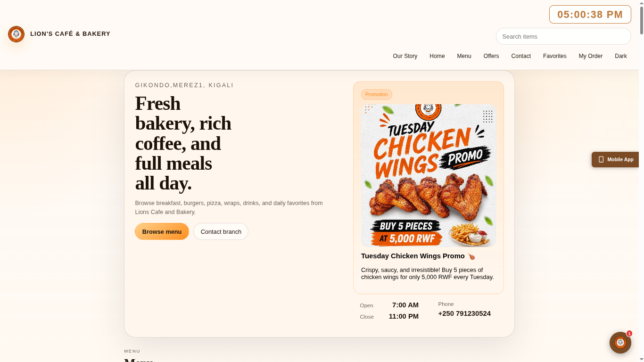The width and height of the screenshot is (644, 362).
Task: Go to the Home nav item
Action: click(x=437, y=56)
